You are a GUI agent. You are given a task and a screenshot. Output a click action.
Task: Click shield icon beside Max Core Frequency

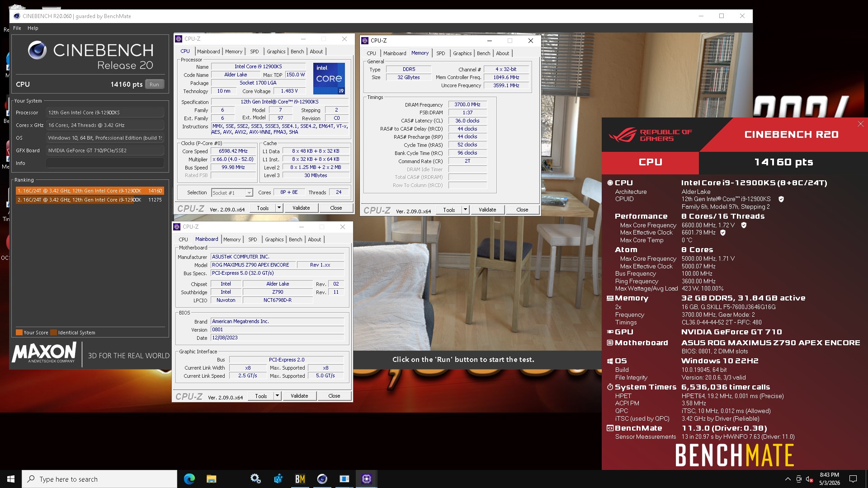point(744,225)
